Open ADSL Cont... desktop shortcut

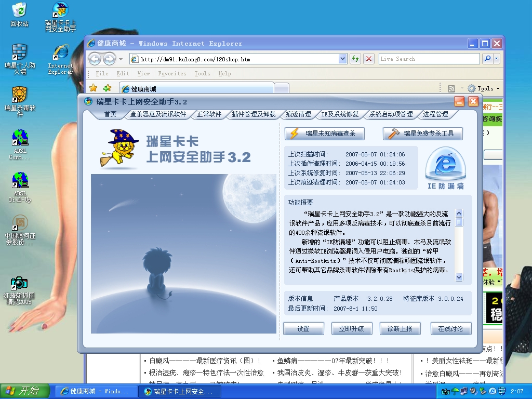[x=20, y=144]
